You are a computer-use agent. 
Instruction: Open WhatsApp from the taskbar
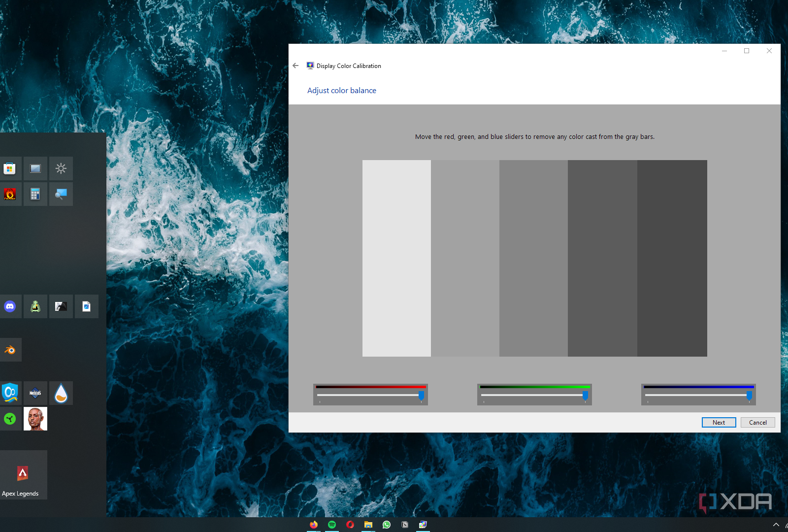click(387, 525)
